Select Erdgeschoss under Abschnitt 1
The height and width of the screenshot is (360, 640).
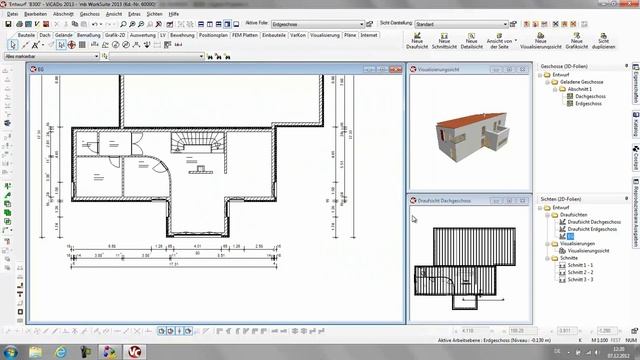coord(588,104)
